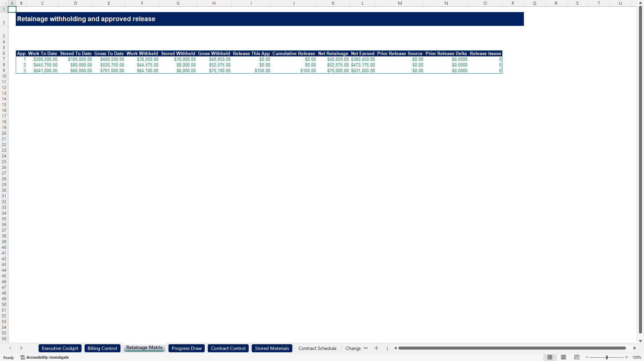Click the $631,000.00 Net Earned cell
This screenshot has height=361, width=644.
pos(363,71)
